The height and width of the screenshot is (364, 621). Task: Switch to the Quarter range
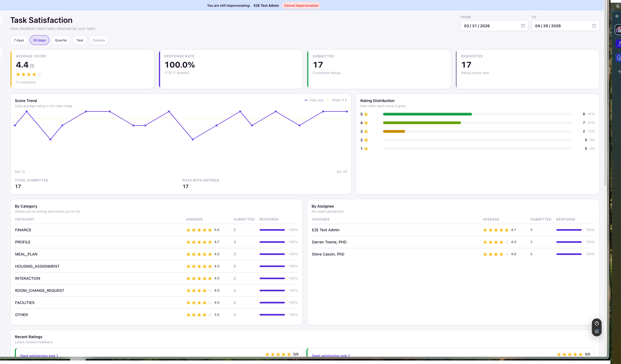click(61, 40)
